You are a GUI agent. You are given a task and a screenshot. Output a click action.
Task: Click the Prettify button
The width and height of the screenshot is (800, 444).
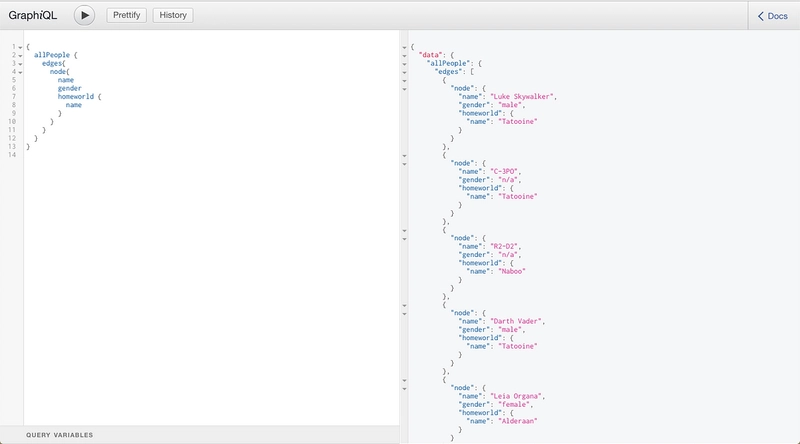pos(127,15)
